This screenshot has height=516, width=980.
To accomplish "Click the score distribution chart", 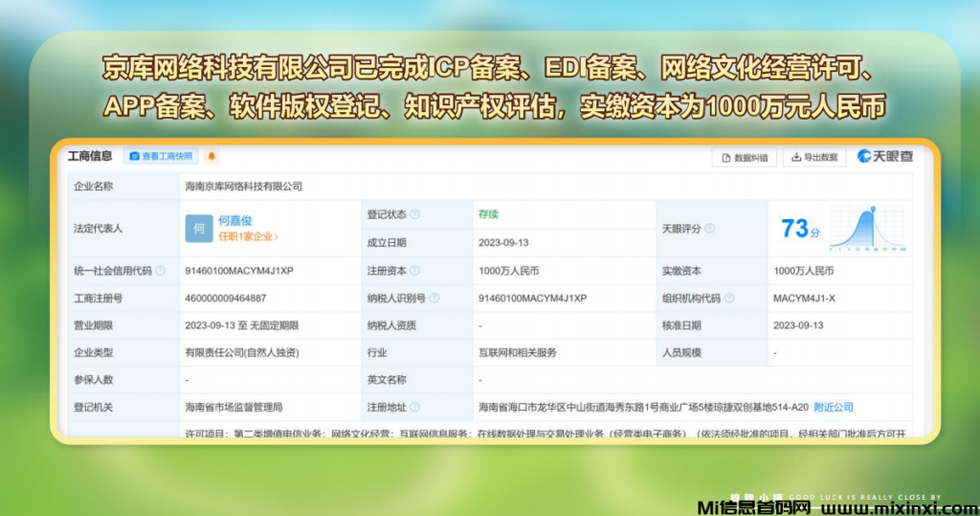I will point(867,228).
